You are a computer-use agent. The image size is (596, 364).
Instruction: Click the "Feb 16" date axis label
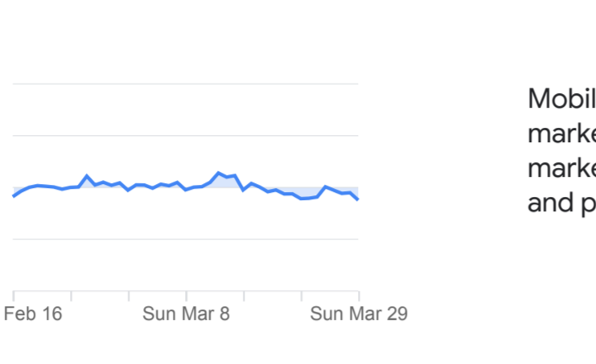[32, 313]
